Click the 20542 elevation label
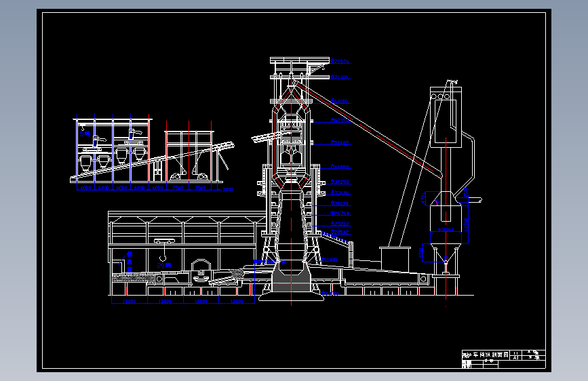This screenshot has width=588, height=381. click(340, 232)
